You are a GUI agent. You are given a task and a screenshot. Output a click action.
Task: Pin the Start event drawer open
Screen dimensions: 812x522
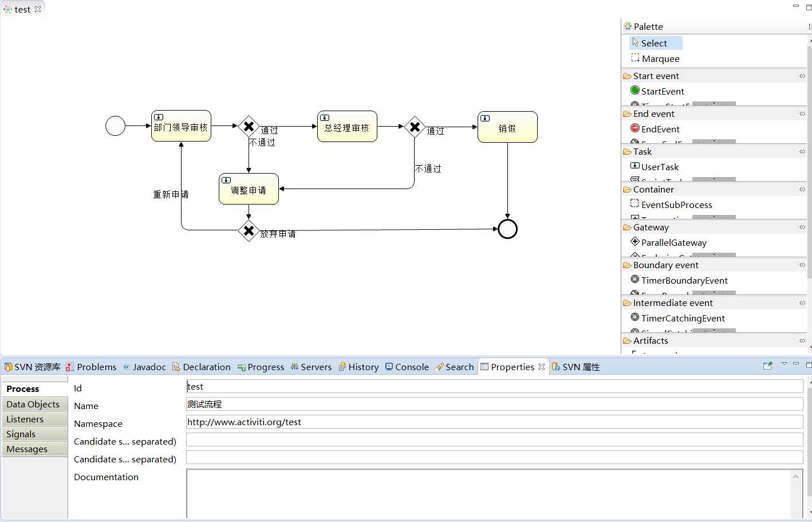click(x=802, y=76)
